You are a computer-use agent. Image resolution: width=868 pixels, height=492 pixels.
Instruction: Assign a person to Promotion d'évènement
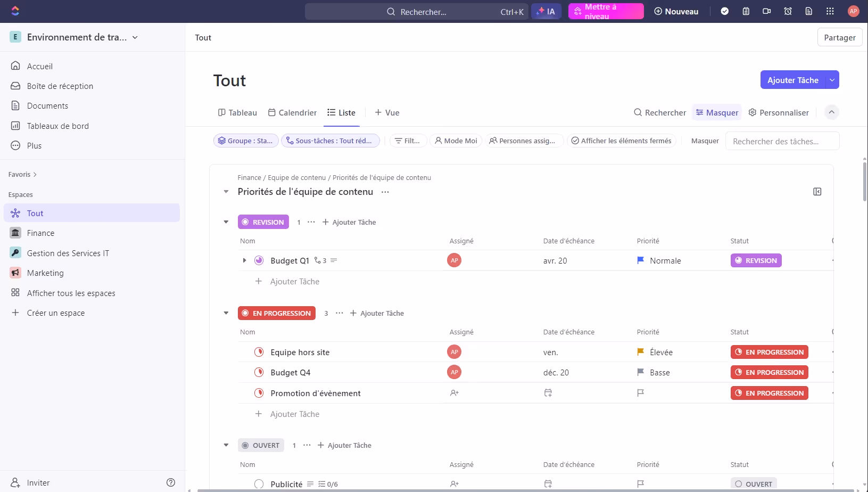[x=454, y=393]
